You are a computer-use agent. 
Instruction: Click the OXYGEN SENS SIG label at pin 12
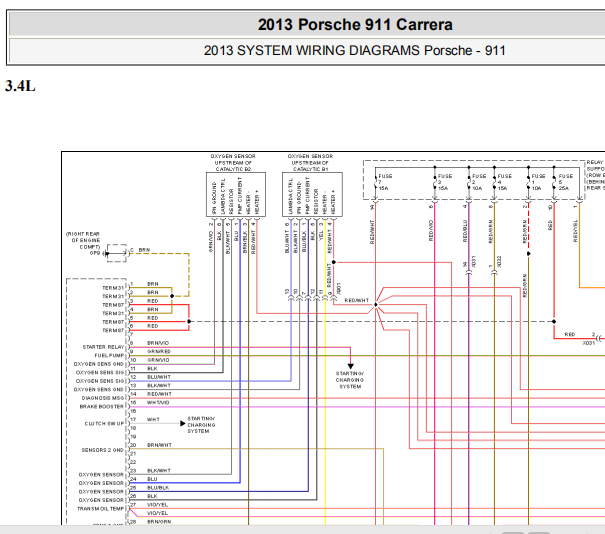100,381
